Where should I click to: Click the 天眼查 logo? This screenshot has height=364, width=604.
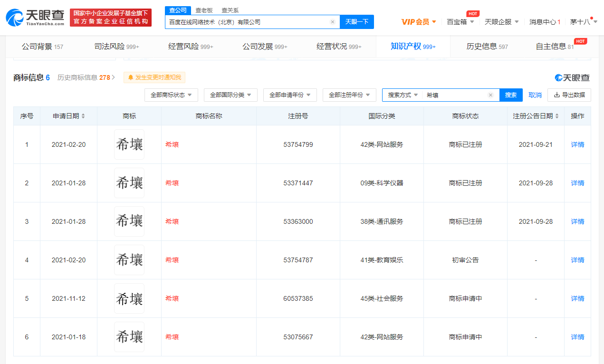click(x=35, y=18)
